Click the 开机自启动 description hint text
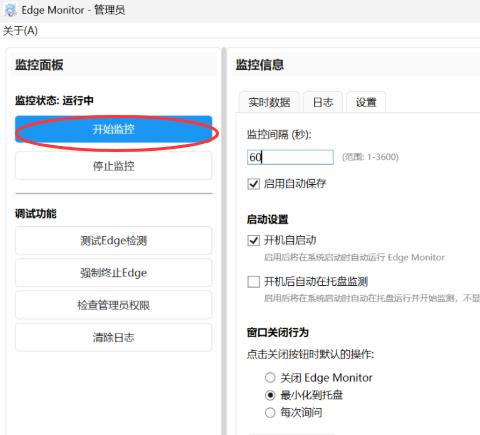Screen dimensions: 480x435 click(x=354, y=257)
